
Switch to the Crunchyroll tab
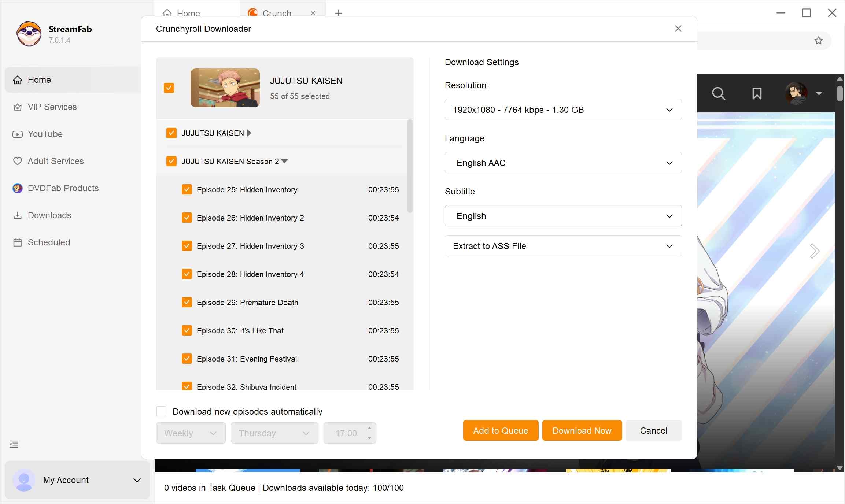[277, 13]
